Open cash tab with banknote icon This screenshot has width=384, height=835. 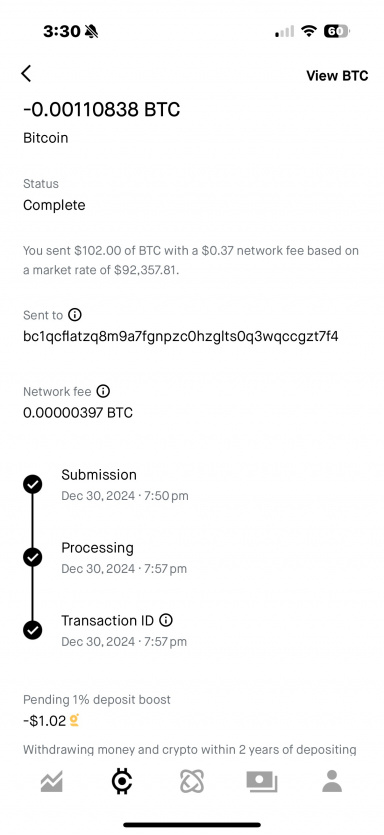tap(262, 782)
